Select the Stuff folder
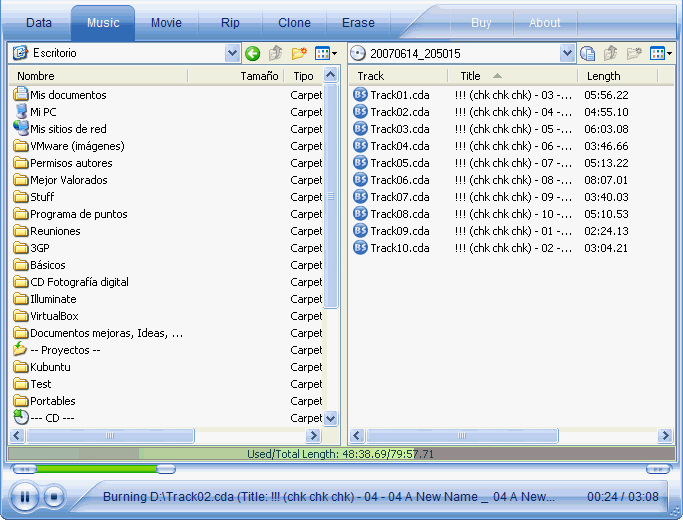The image size is (683, 520). 34,197
